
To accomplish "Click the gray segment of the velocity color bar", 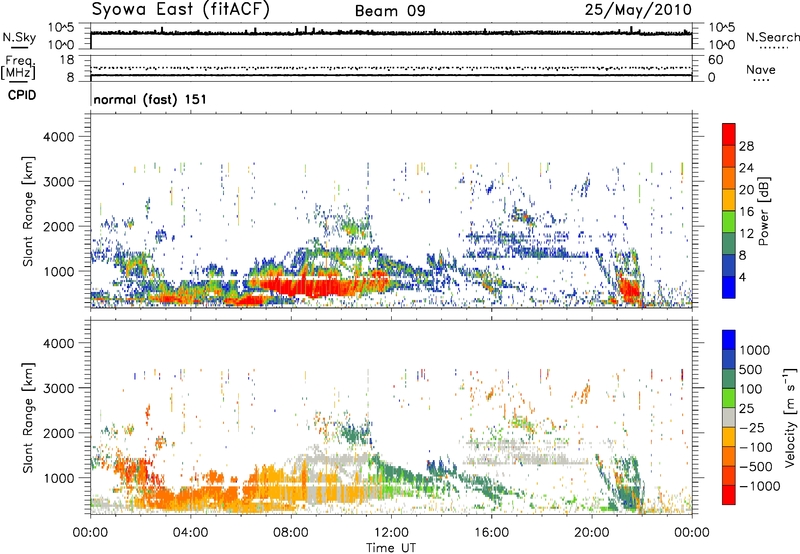I will [729, 417].
